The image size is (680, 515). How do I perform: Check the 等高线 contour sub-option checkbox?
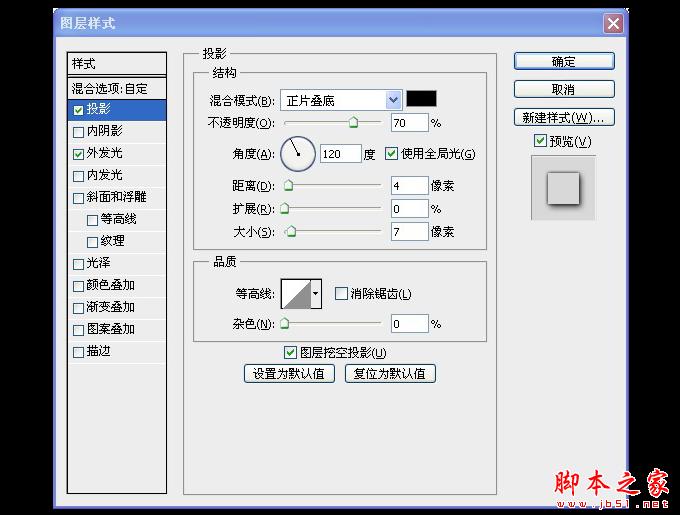click(x=92, y=220)
